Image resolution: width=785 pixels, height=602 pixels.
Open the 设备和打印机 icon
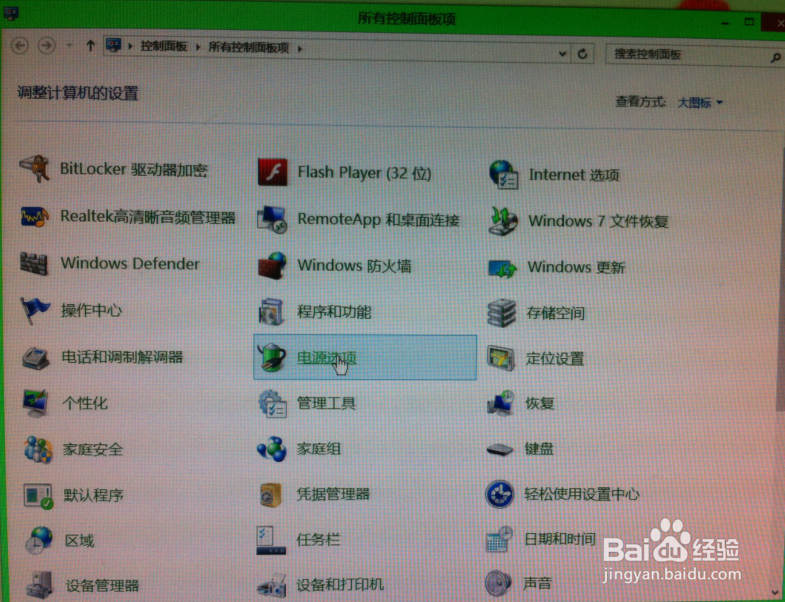tap(272, 585)
